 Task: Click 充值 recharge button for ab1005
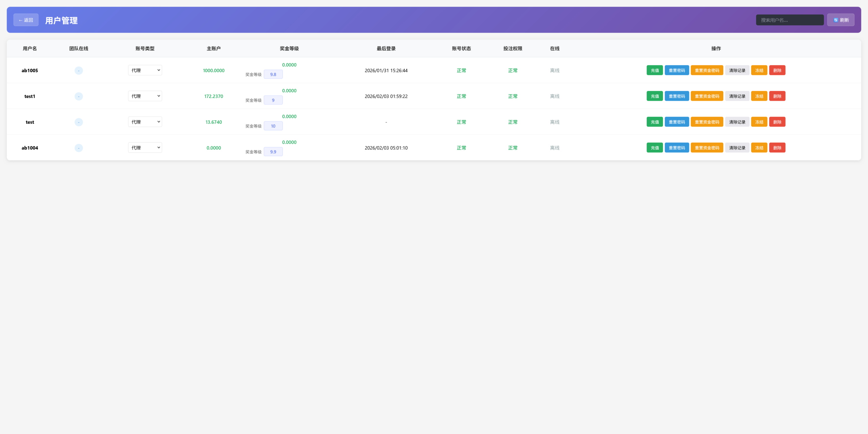point(654,70)
